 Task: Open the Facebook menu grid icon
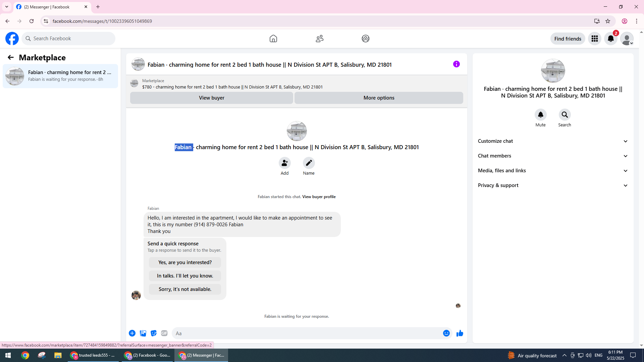click(x=595, y=39)
